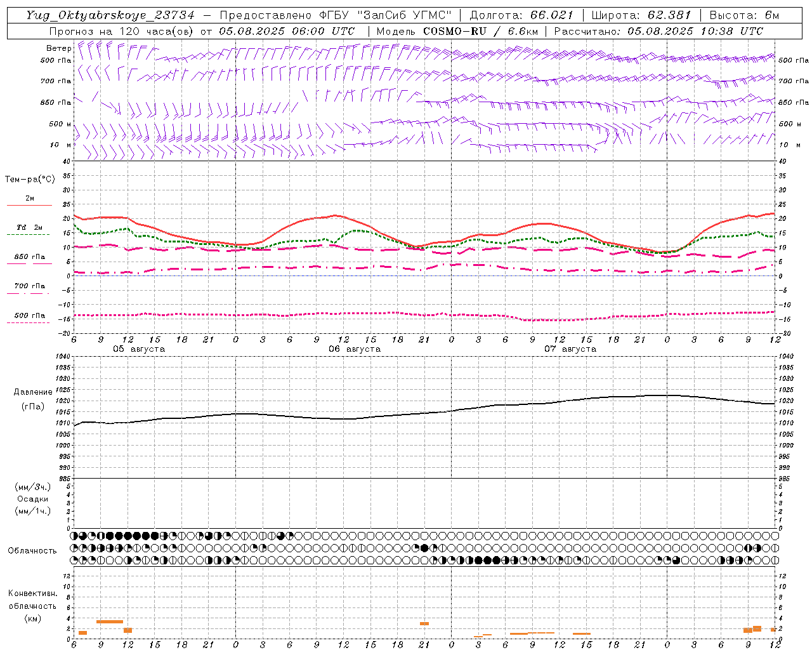Viewport: 812px width, 650px height.
Task: Click the '(км)' kilometre unit label
Action: click(x=33, y=618)
